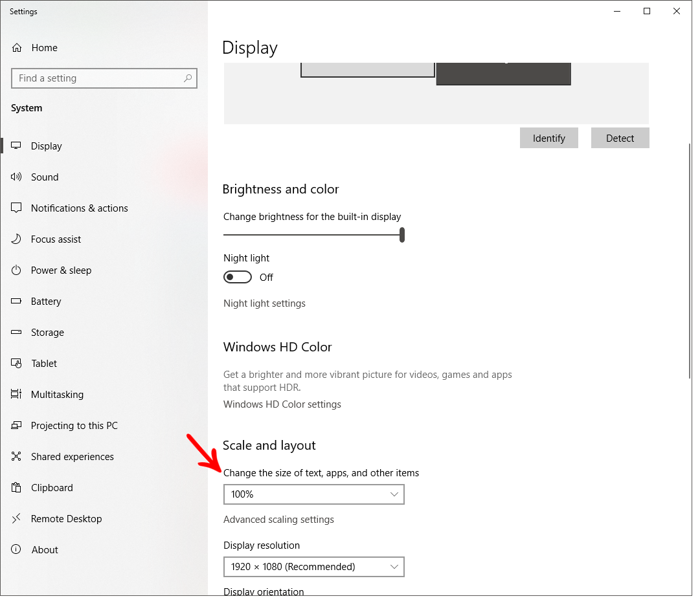Close the Settings window
The height and width of the screenshot is (605, 700).
(677, 11)
